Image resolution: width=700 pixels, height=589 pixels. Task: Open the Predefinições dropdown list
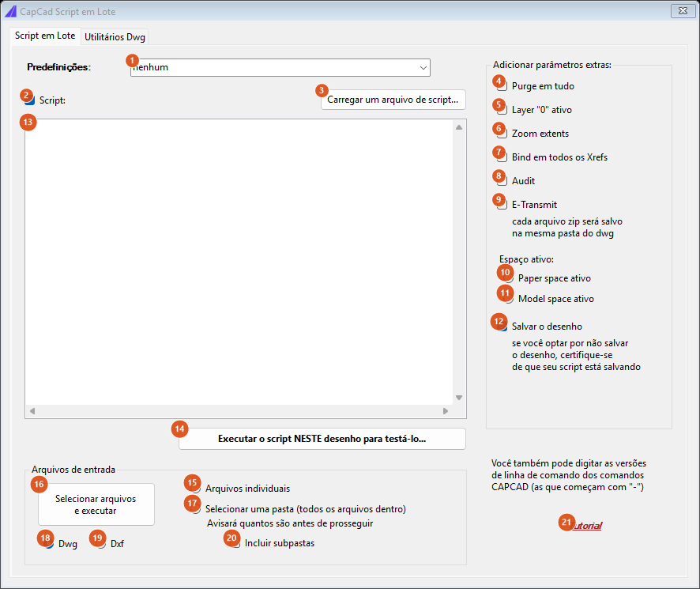(x=280, y=67)
